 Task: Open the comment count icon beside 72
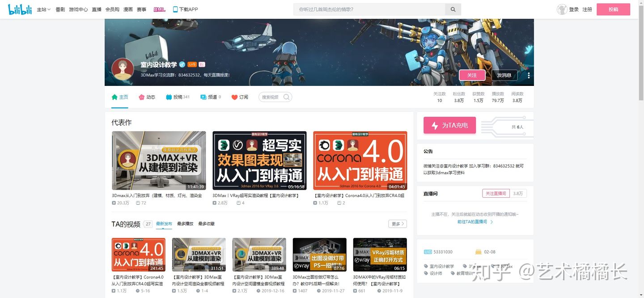(x=138, y=203)
